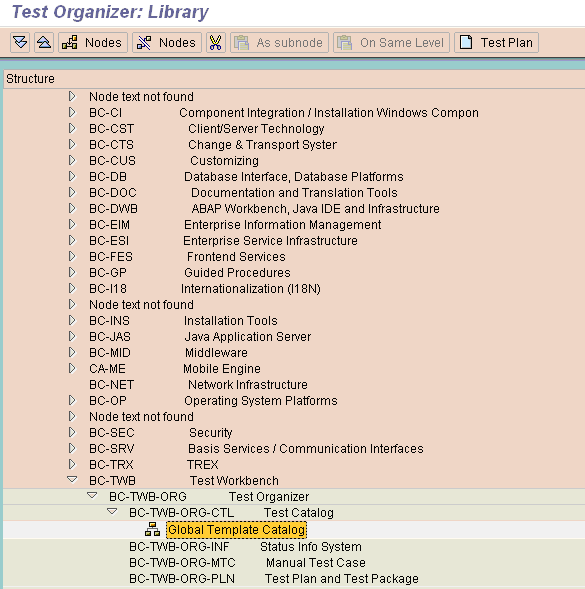Screen dimensions: 585x589
Task: Click the Deselect Nodes toolbar button
Action: 167,42
